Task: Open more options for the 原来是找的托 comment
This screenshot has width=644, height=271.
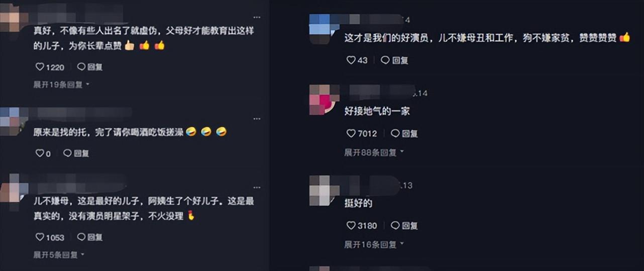Action: [257, 119]
